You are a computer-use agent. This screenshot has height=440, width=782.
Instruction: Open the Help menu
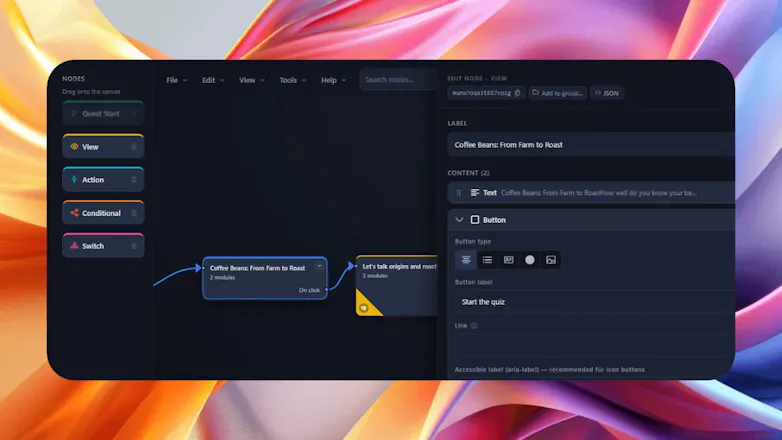coord(333,80)
